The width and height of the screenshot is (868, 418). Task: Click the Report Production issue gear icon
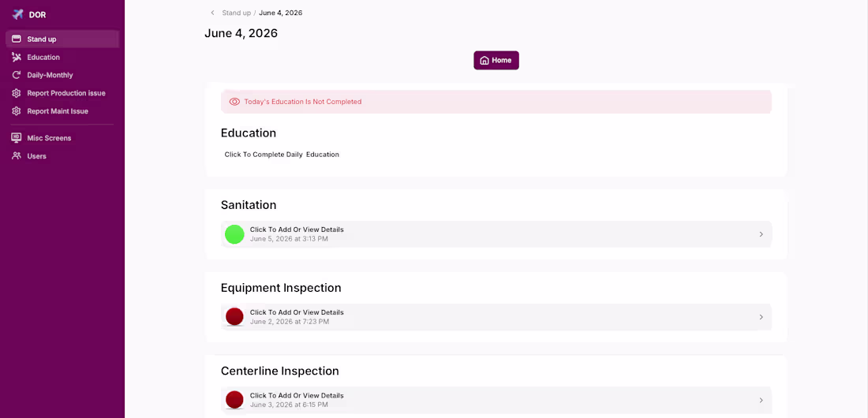[17, 93]
